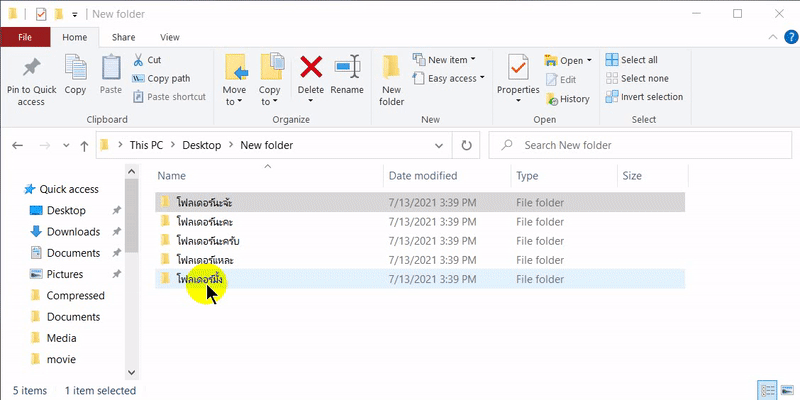Image resolution: width=800 pixels, height=400 pixels.
Task: Click the History button
Action: (567, 99)
